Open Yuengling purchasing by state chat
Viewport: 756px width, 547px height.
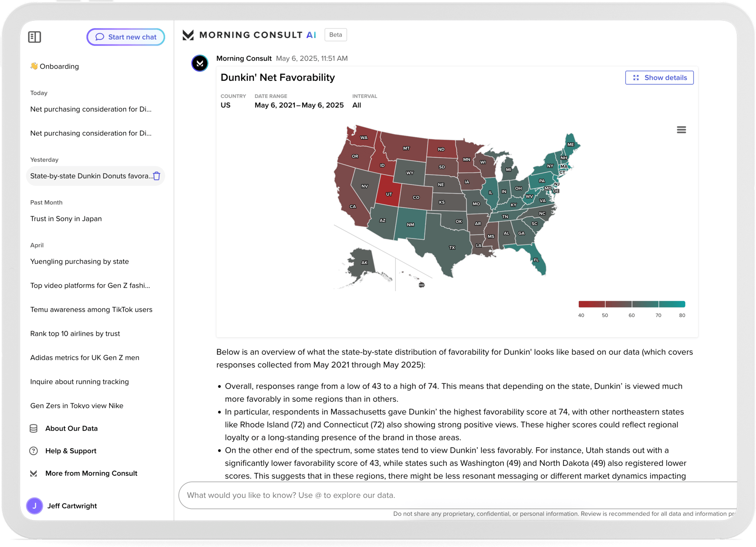coord(79,261)
